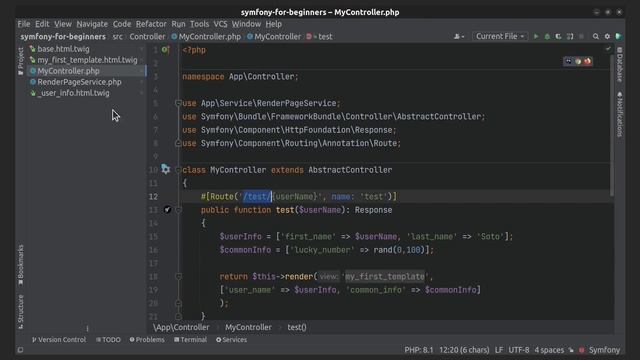The width and height of the screenshot is (640, 360).
Task: Click Controller breadcrumb in navigation bar
Action: pos(147,37)
